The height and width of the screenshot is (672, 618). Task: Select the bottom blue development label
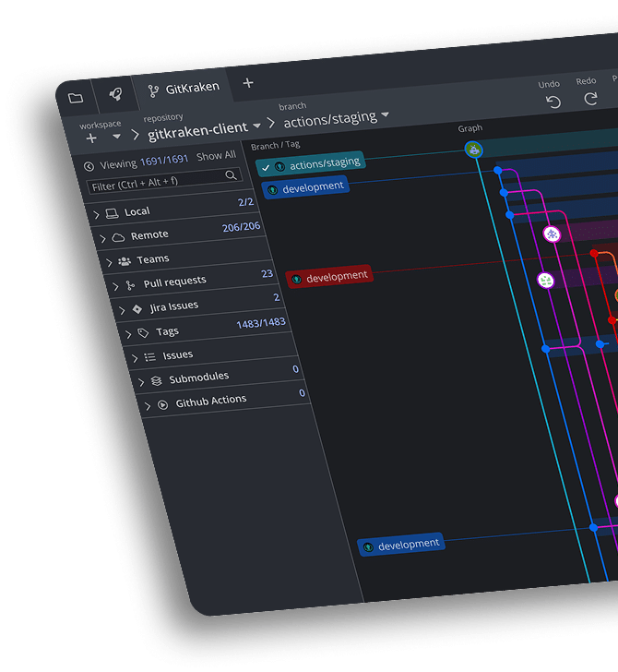401,545
